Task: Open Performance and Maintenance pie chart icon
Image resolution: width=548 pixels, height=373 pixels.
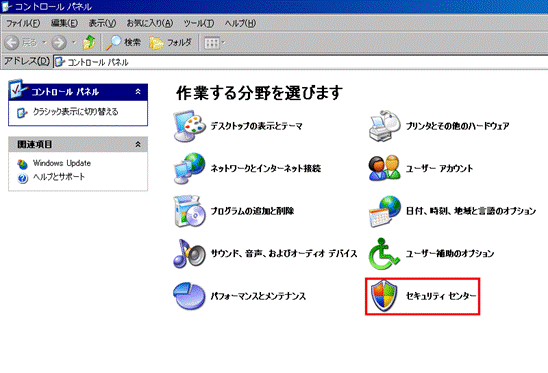Action: tap(189, 296)
